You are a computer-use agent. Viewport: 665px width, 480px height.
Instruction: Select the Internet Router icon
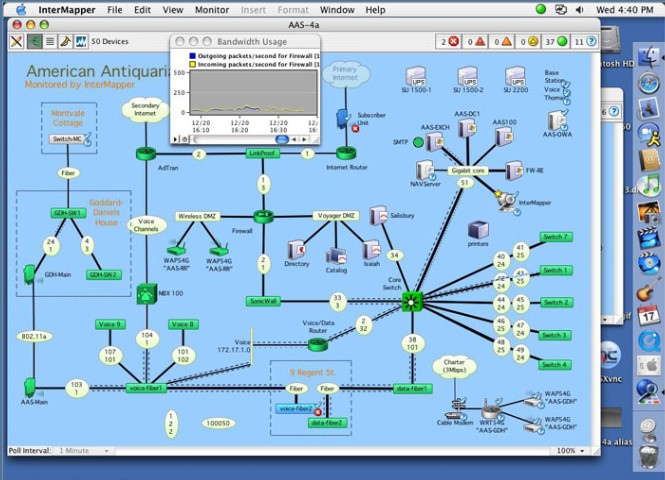pos(346,153)
